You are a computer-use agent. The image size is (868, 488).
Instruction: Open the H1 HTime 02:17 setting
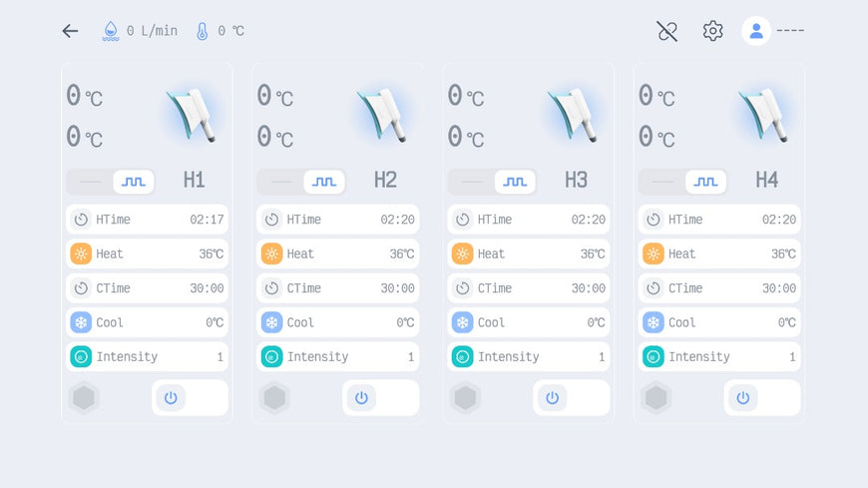pos(147,220)
